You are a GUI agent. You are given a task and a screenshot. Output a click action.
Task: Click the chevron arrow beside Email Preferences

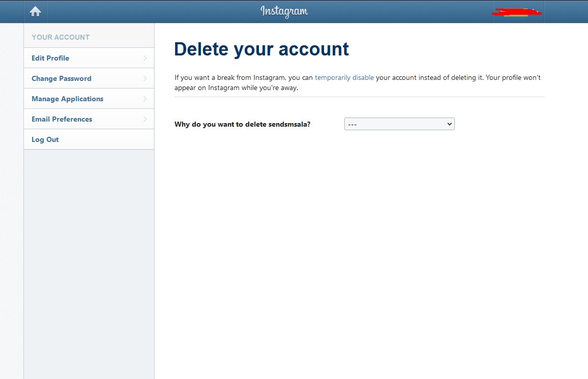(145, 119)
